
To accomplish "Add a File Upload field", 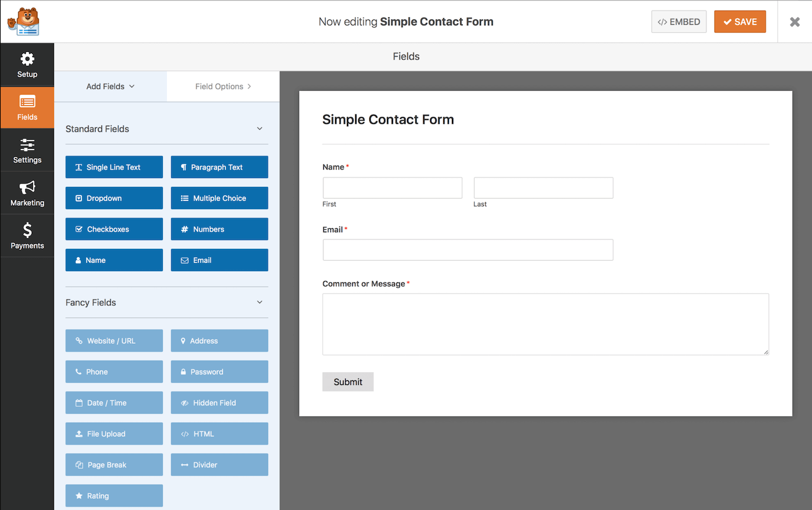I will point(114,433).
